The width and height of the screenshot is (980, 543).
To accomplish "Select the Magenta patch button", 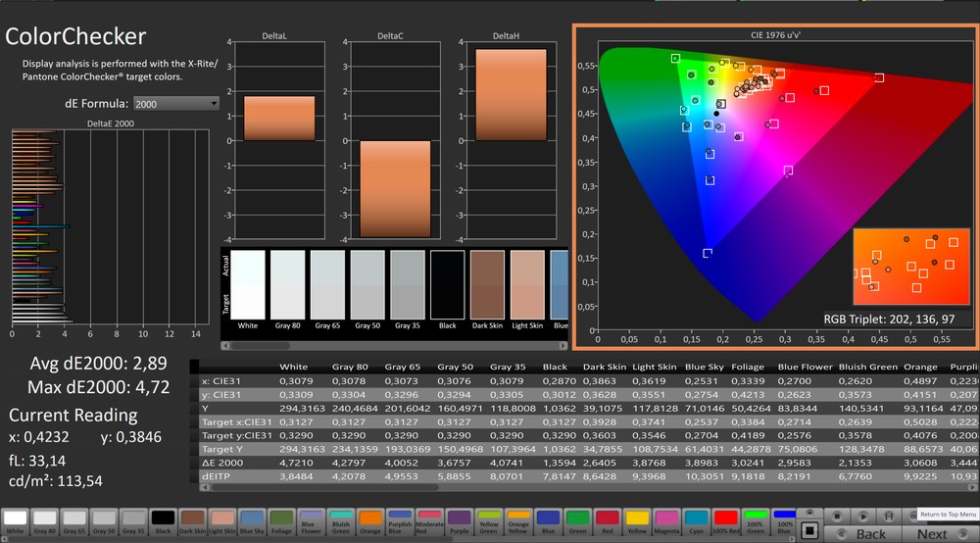I will click(666, 521).
